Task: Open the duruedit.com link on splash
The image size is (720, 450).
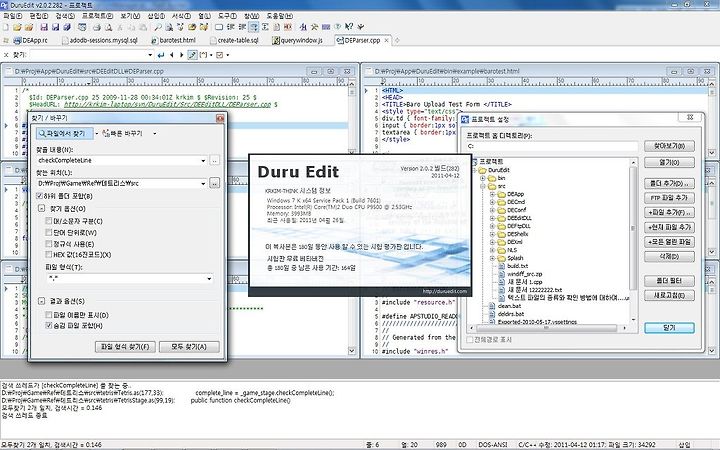Action: tap(444, 291)
